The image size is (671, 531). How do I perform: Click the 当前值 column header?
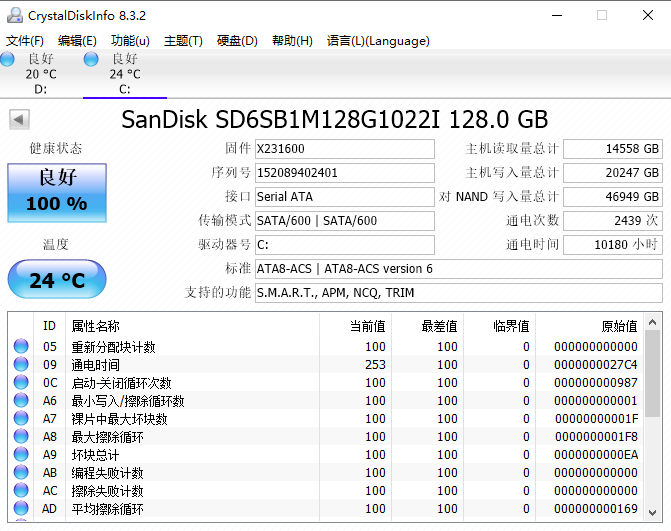pyautogui.click(x=355, y=326)
